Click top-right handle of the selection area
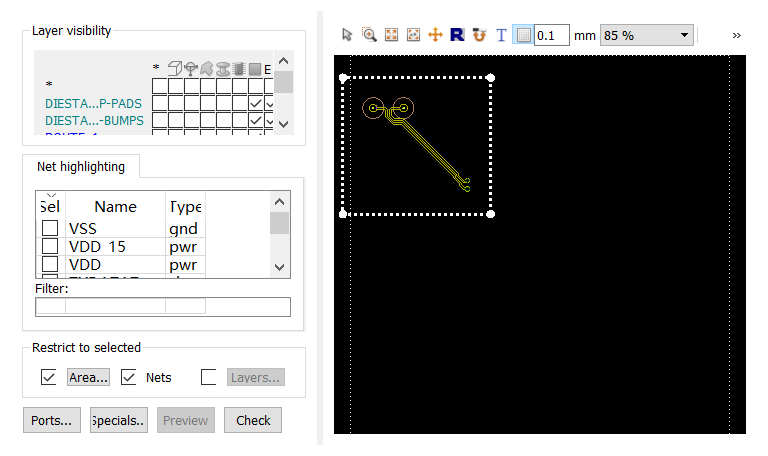The image size is (768, 456). coord(491,77)
